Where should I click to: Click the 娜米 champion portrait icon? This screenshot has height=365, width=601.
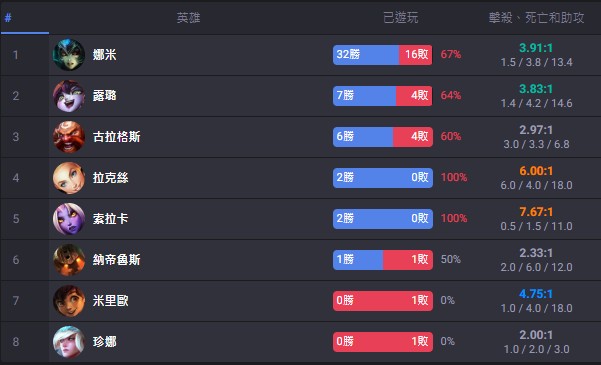point(69,54)
